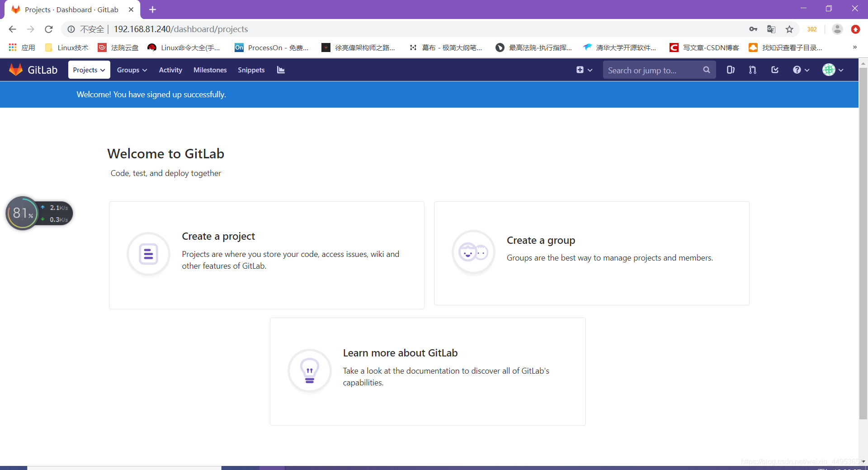The width and height of the screenshot is (868, 470).
Task: Open the 应用 apps bookmark
Action: click(x=22, y=47)
